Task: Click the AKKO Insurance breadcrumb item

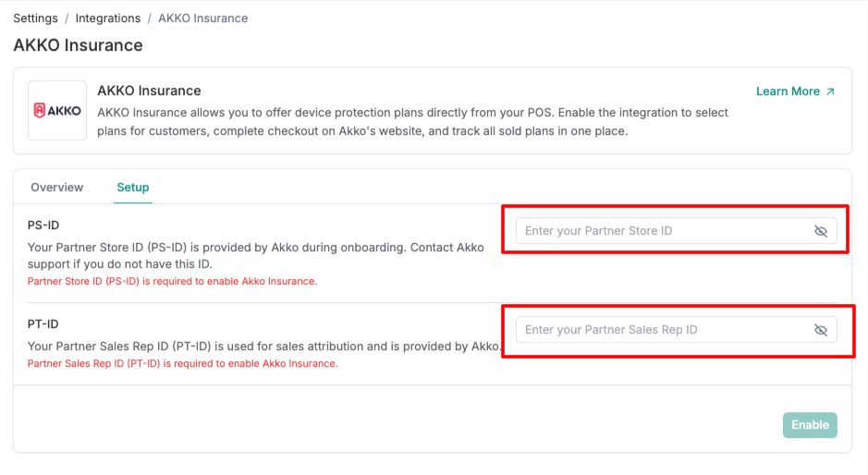Action: [x=202, y=18]
